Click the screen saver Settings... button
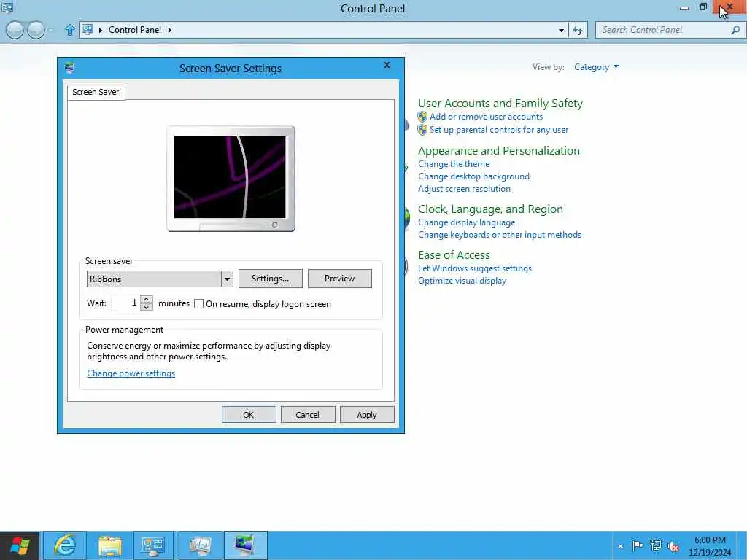Screen dimensions: 747x560 [270, 279]
